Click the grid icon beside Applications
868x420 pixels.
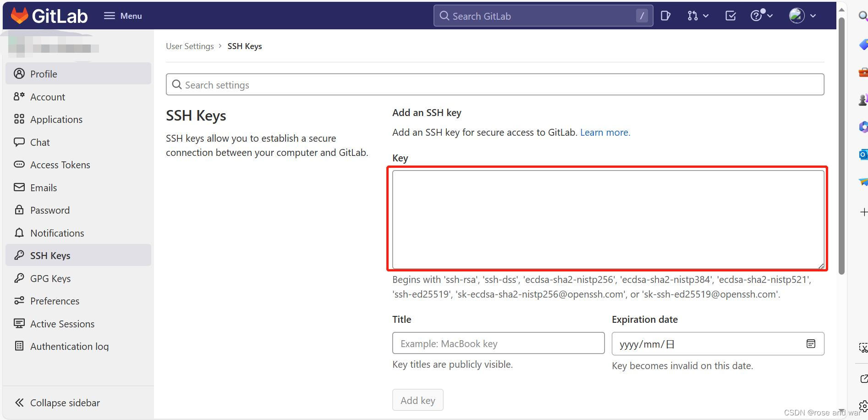19,119
